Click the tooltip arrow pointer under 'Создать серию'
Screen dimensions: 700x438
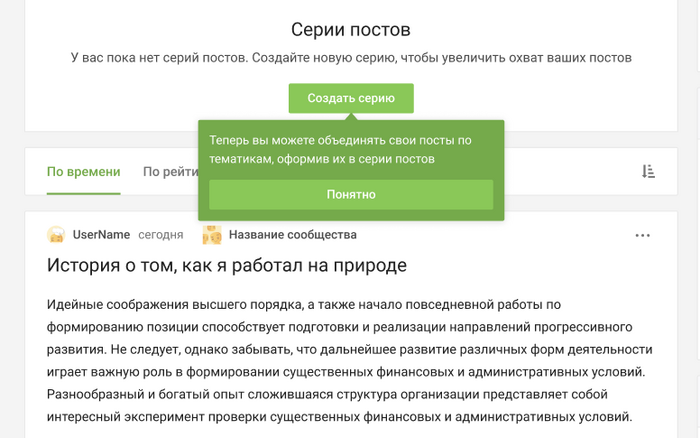tap(350, 116)
